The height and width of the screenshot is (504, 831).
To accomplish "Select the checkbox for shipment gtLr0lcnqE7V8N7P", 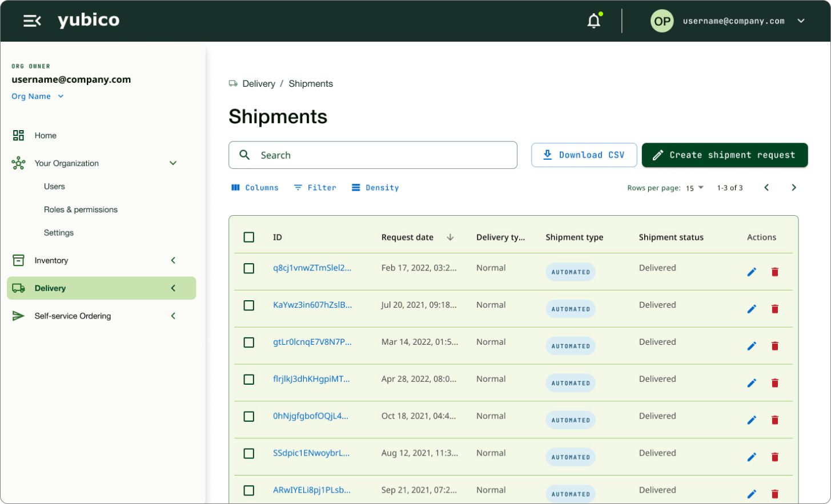I will point(249,342).
